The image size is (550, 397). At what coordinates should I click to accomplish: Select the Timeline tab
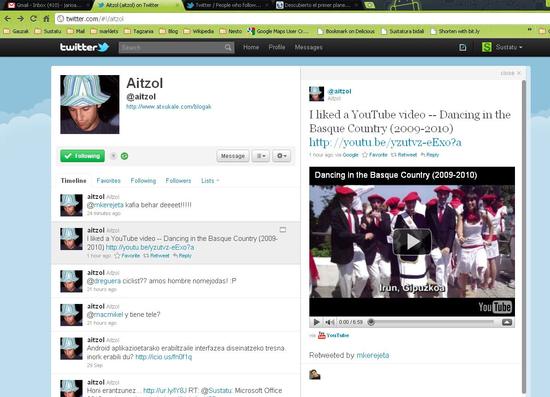tap(73, 181)
